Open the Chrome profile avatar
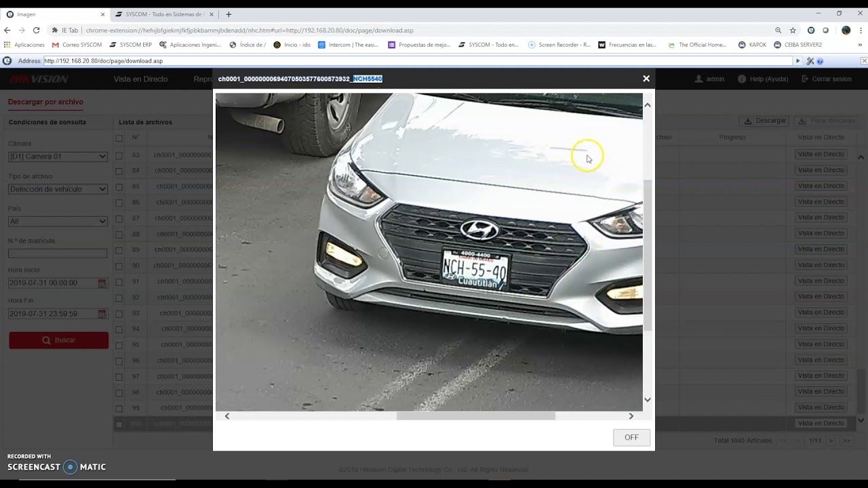The height and width of the screenshot is (488, 868). click(x=846, y=30)
